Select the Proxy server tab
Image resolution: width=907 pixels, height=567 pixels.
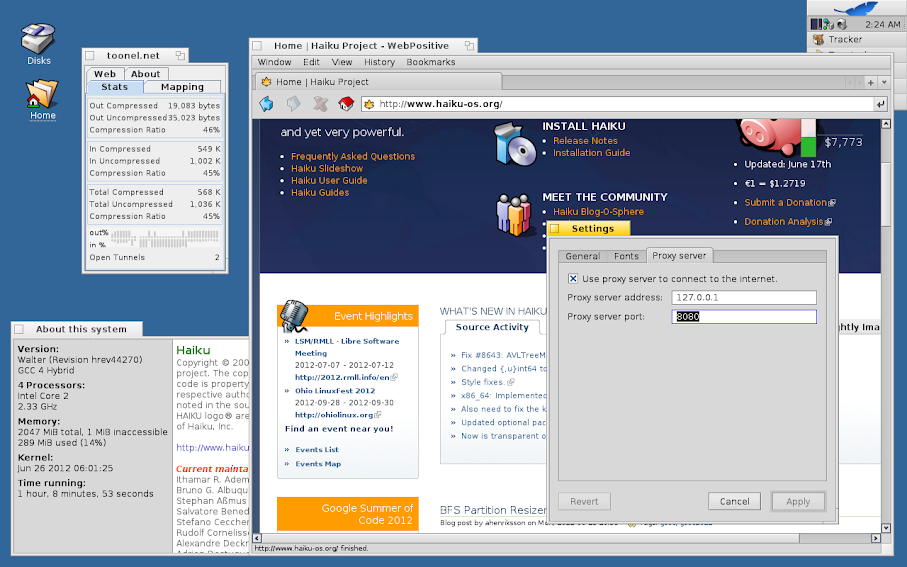coord(679,255)
